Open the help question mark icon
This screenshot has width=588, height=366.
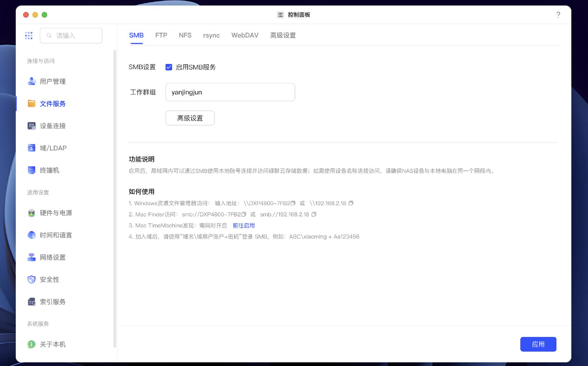[558, 15]
